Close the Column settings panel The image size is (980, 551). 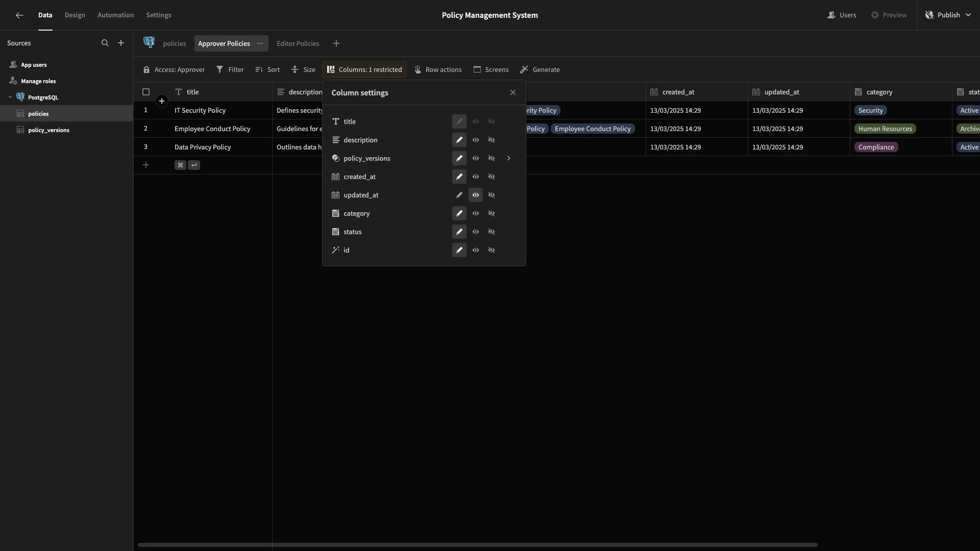(x=513, y=92)
